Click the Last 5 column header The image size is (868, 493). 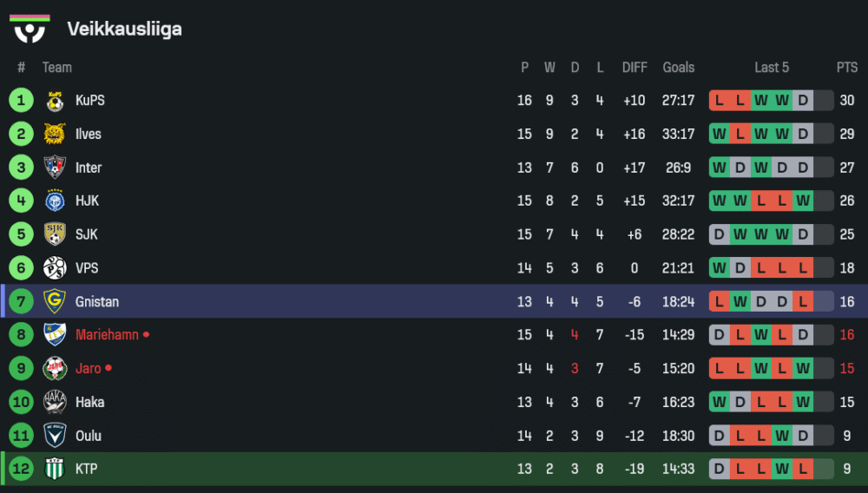[x=772, y=68]
